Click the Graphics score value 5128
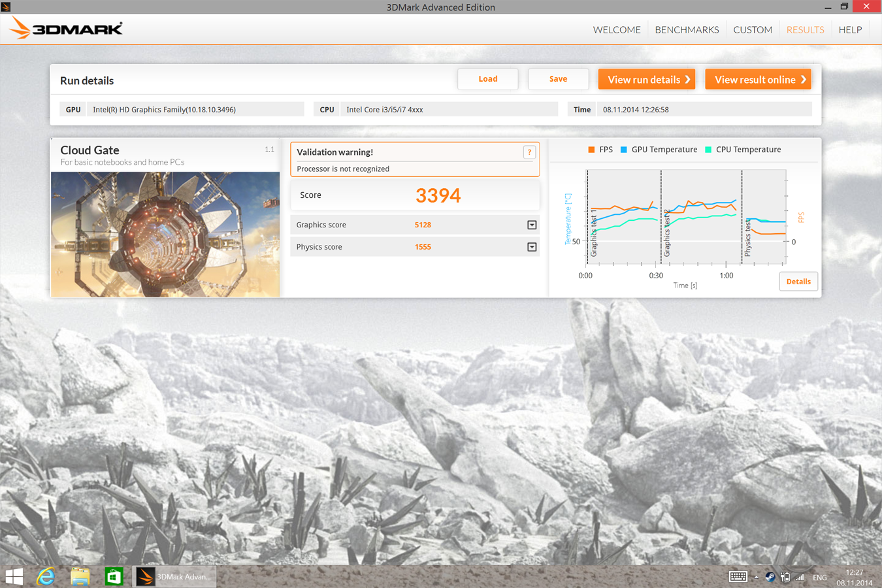This screenshot has height=588, width=882. tap(423, 225)
